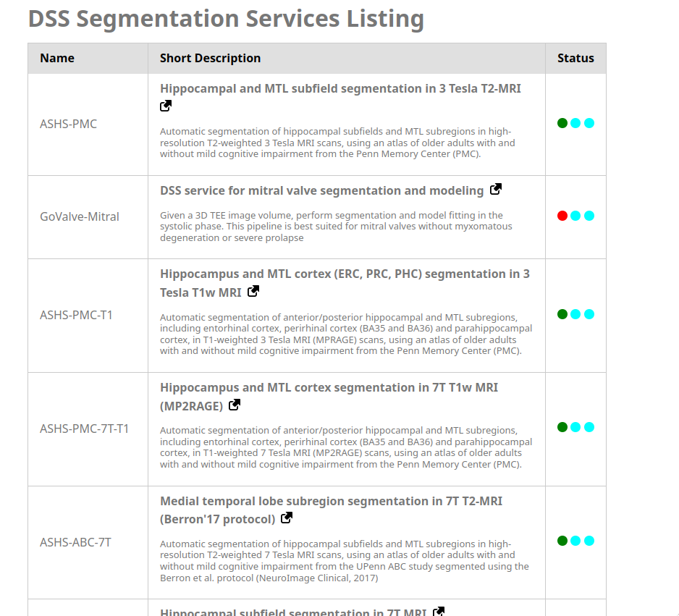Click external link icon for ASHS-PMC service

click(166, 106)
